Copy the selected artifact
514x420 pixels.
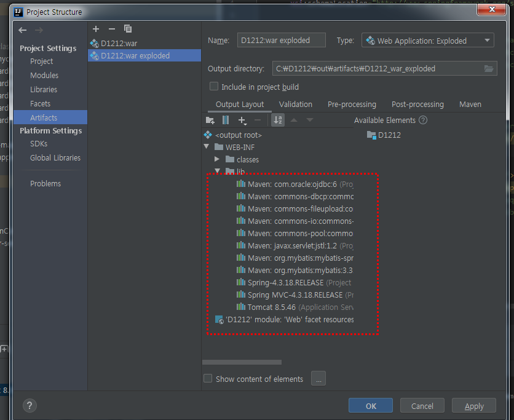(x=127, y=29)
